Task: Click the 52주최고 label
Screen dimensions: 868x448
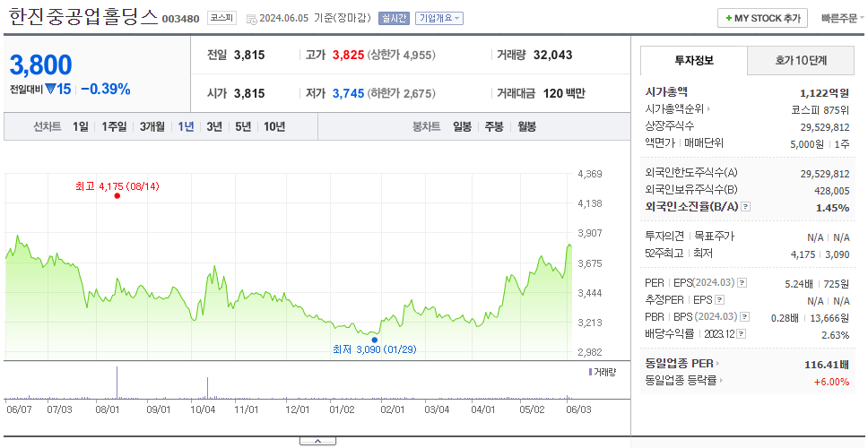Action: point(664,254)
